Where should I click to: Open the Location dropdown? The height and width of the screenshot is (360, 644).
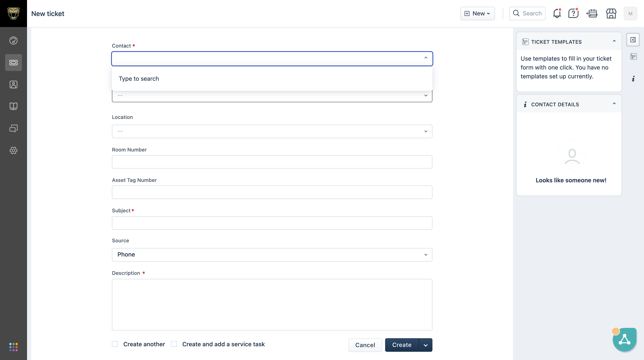coord(272,131)
